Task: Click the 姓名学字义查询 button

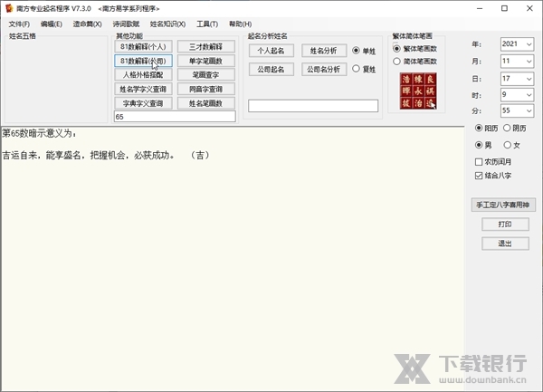Action: pyautogui.click(x=143, y=89)
